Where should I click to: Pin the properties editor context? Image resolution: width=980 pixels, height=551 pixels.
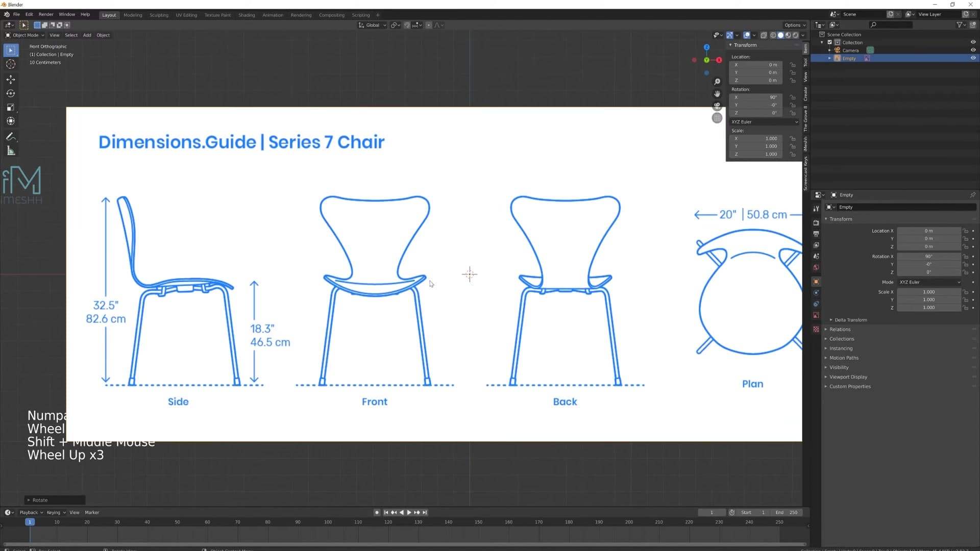point(972,195)
